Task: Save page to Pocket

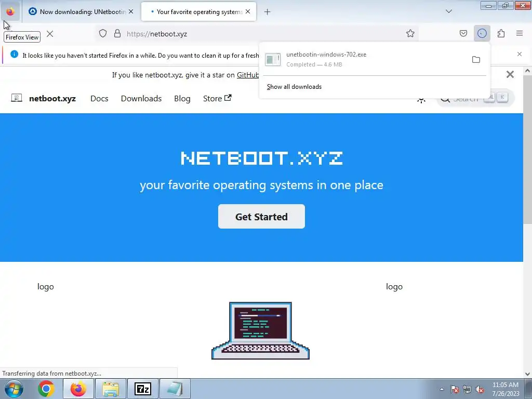Action: point(463,33)
